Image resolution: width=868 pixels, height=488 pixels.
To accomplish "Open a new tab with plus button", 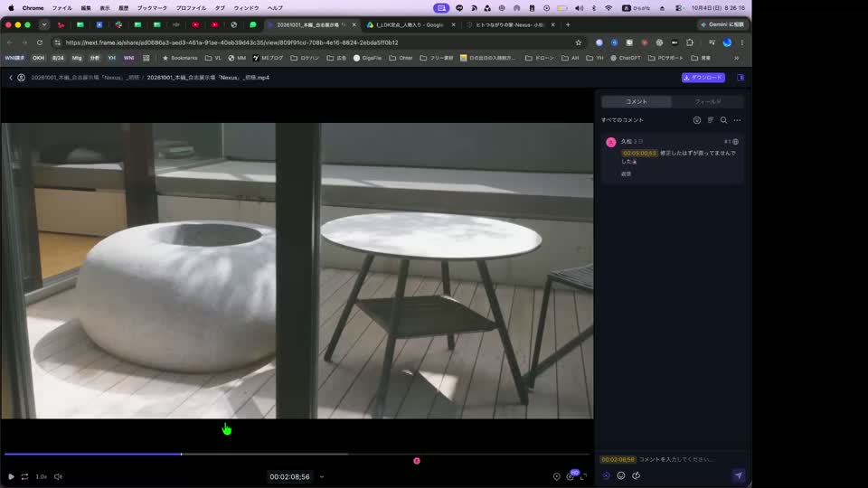I will pyautogui.click(x=568, y=24).
